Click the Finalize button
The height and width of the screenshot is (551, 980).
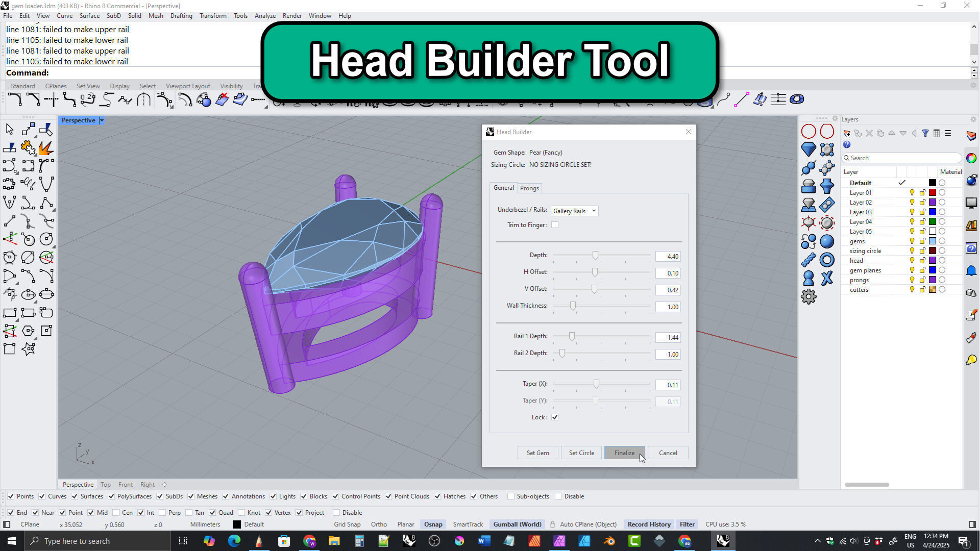[x=624, y=453]
